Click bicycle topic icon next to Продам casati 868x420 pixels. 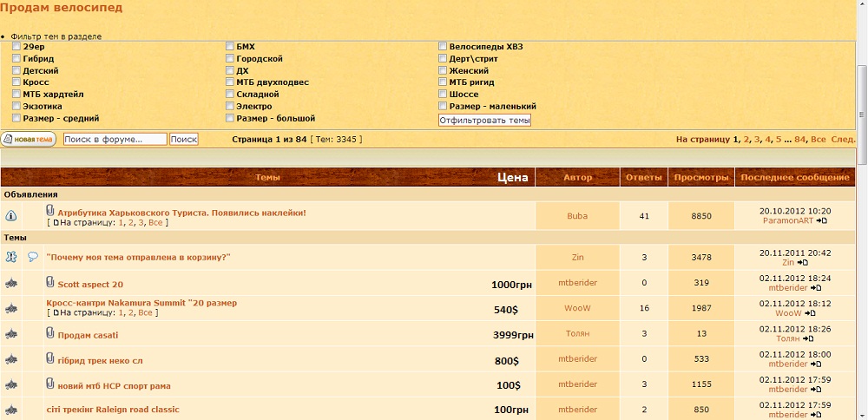pos(11,334)
